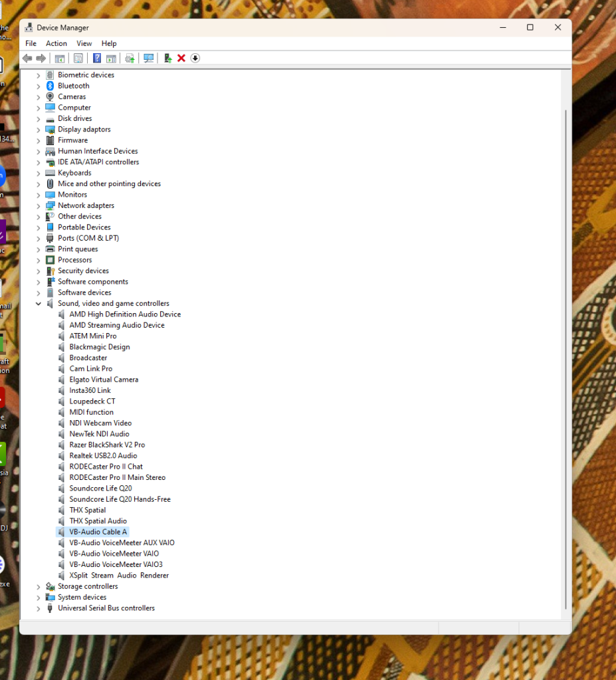Click the Storage controllers icon

coord(51,586)
